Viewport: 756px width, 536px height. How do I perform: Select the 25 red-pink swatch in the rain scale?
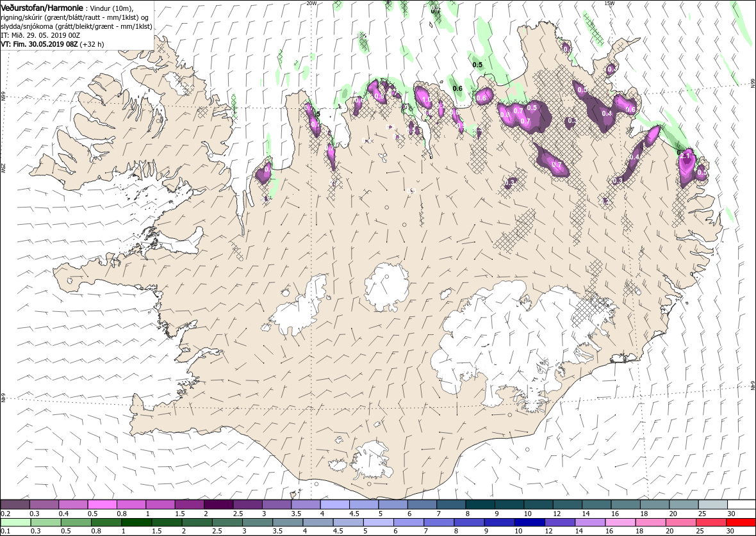click(x=711, y=523)
